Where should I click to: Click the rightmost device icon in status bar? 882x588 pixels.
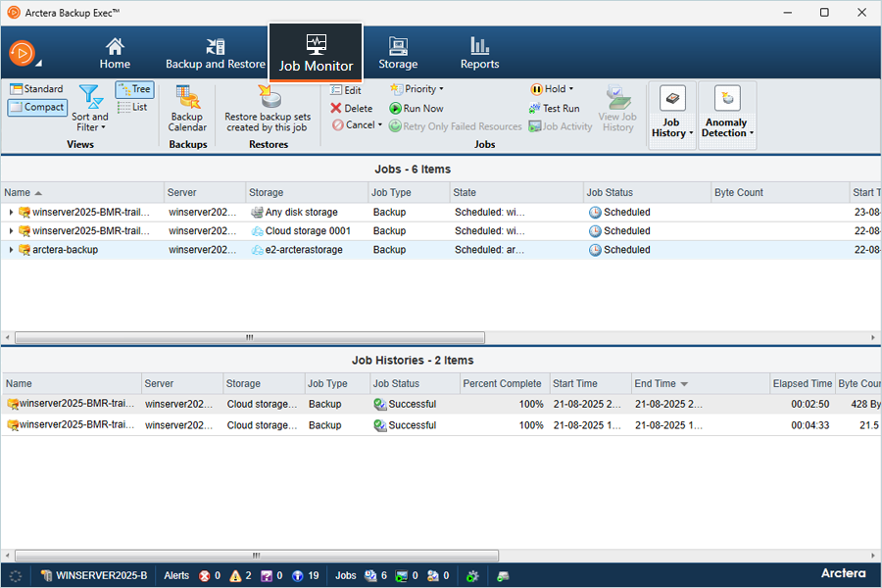coord(503,575)
